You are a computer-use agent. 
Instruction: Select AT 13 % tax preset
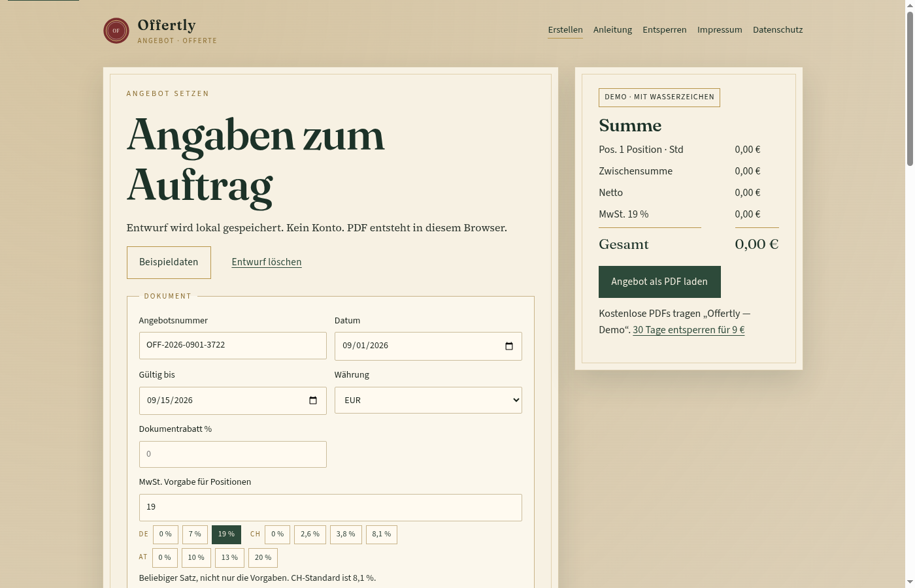(229, 558)
